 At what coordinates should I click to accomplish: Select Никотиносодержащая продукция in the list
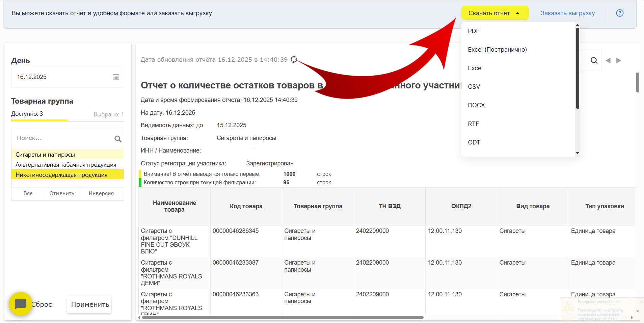click(x=68, y=175)
